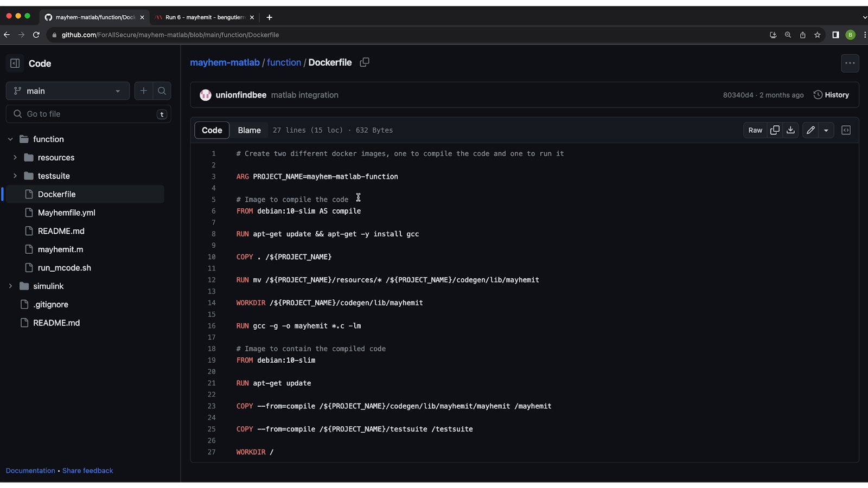Go forward in browser history
This screenshot has height=488, width=868.
click(22, 35)
